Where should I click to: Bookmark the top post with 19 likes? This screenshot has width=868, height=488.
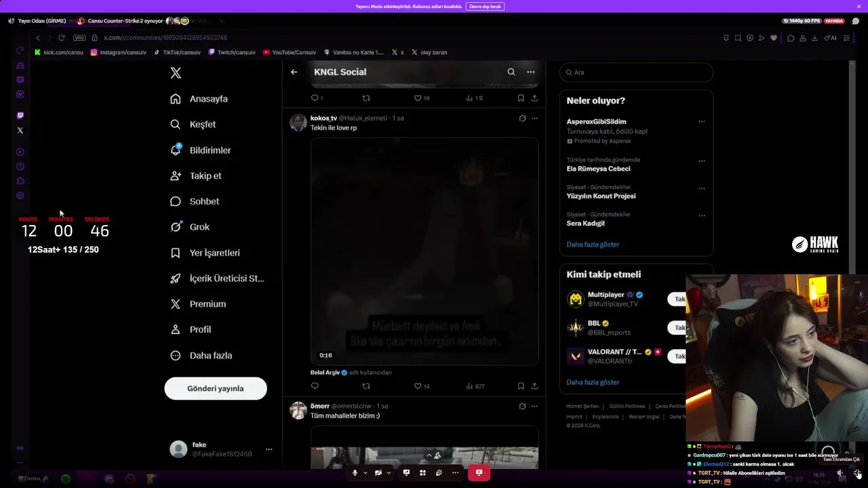point(521,98)
